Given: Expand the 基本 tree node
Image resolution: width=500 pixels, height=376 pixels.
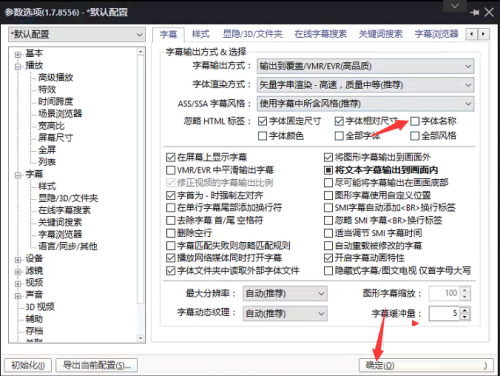Looking at the screenshot, I should point(18,54).
